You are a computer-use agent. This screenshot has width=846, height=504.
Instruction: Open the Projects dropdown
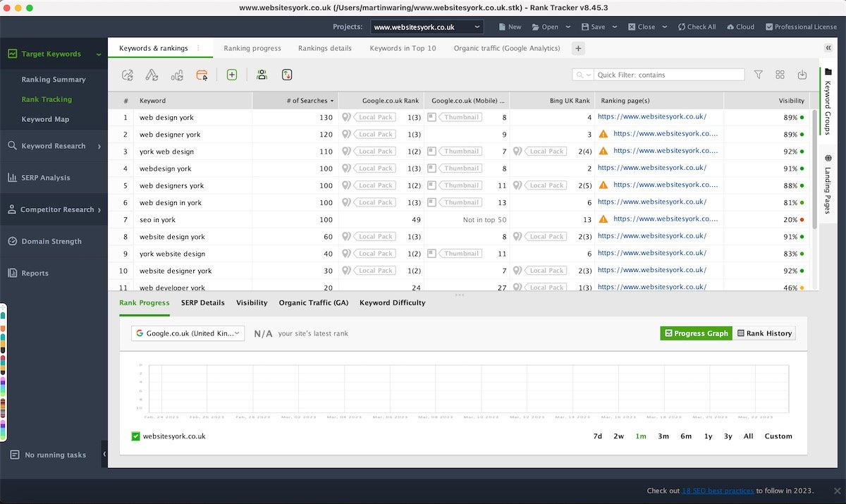(x=427, y=27)
